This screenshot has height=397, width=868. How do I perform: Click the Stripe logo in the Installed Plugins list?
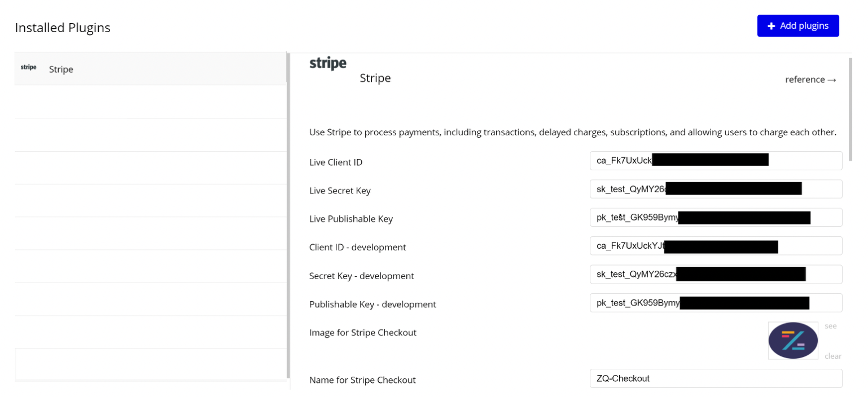[28, 67]
